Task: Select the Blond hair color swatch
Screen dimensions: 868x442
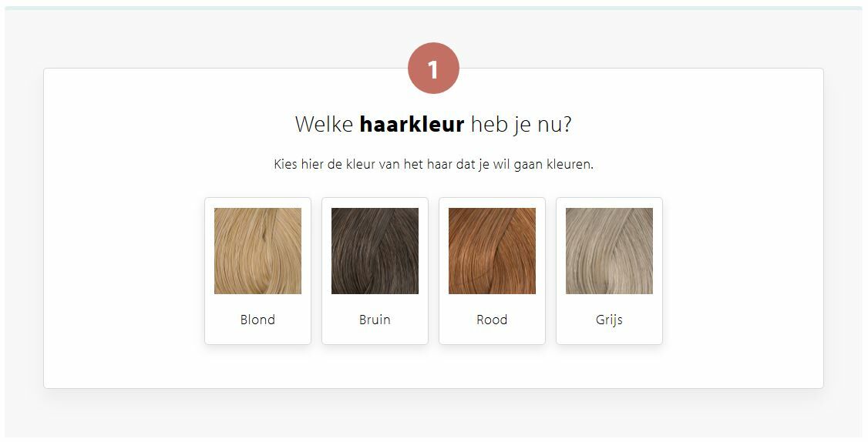Action: point(258,250)
